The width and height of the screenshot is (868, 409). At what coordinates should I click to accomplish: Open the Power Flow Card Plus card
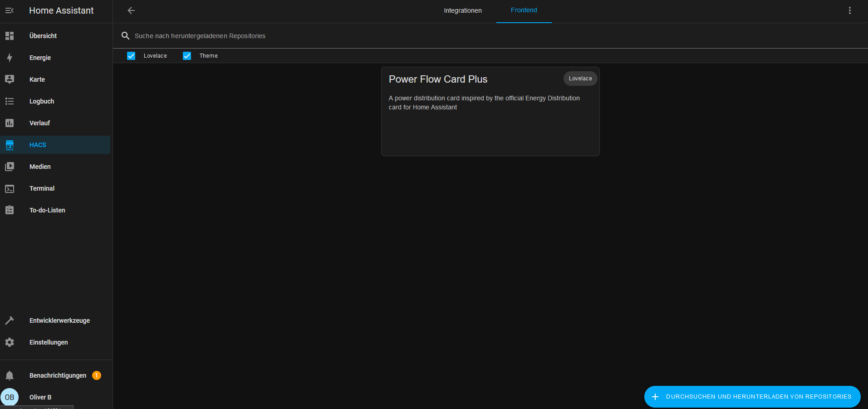point(490,112)
